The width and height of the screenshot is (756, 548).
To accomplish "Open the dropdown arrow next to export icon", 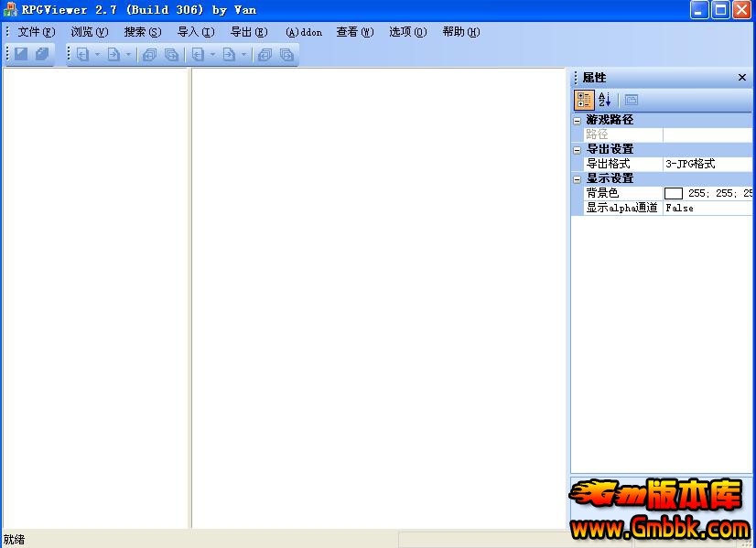I will [128, 54].
